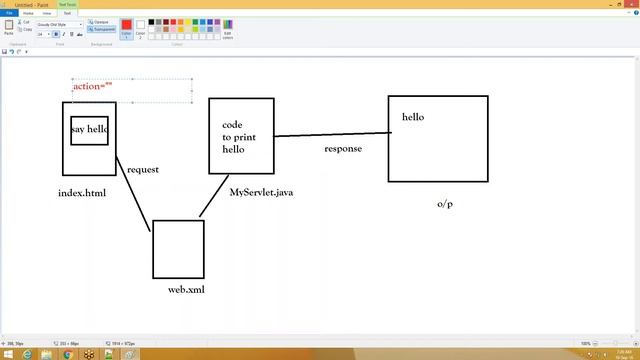
Task: Click the vertical scrollbar of the canvas
Action: (x=637, y=196)
